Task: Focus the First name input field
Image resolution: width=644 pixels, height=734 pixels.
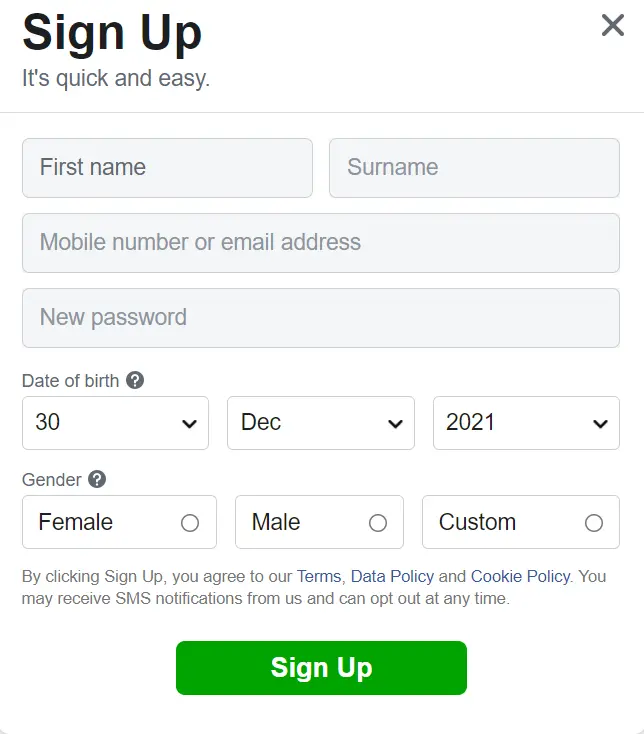Action: click(x=167, y=168)
